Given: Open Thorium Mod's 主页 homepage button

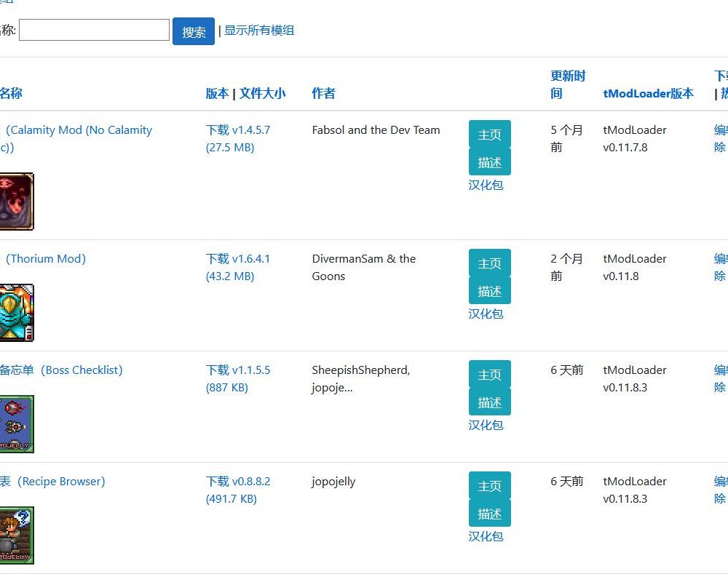Looking at the screenshot, I should (x=489, y=263).
